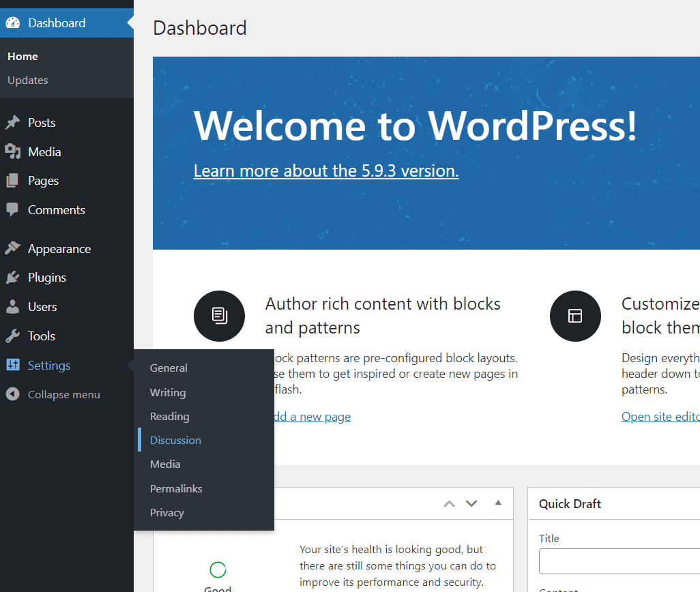The width and height of the screenshot is (700, 592).
Task: Open Updates under Dashboard menu
Action: pos(27,80)
